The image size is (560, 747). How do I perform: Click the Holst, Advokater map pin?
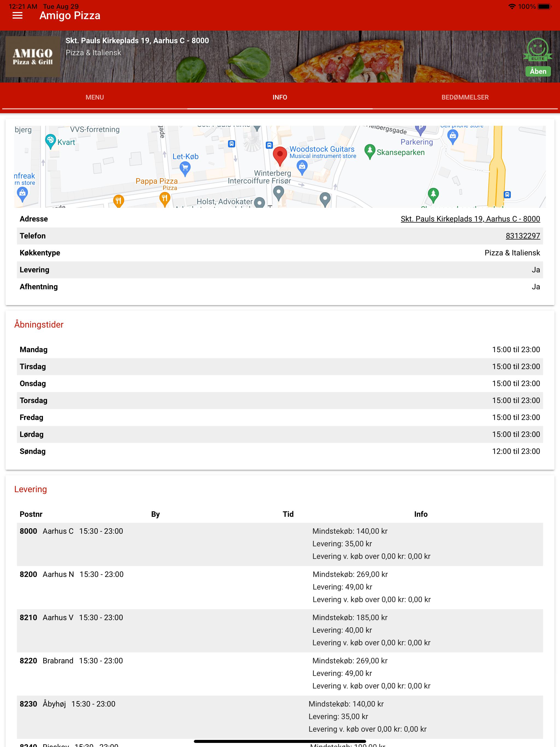pyautogui.click(x=259, y=203)
